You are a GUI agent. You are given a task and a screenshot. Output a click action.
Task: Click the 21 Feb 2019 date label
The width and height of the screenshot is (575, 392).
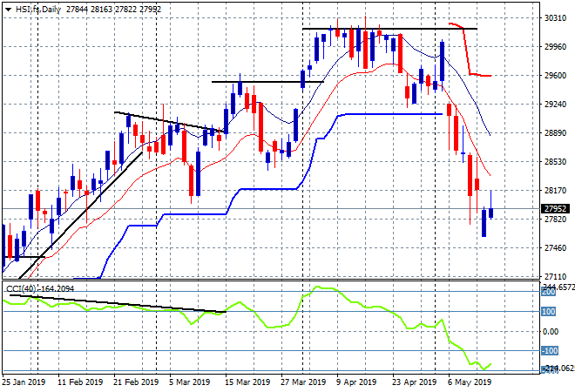pos(136,382)
